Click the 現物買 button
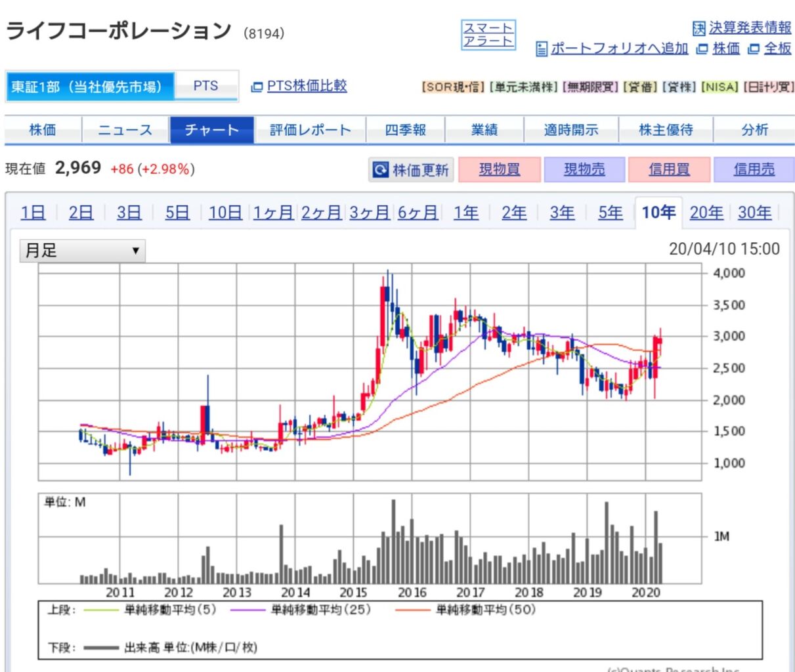The image size is (795, 672). pyautogui.click(x=500, y=169)
